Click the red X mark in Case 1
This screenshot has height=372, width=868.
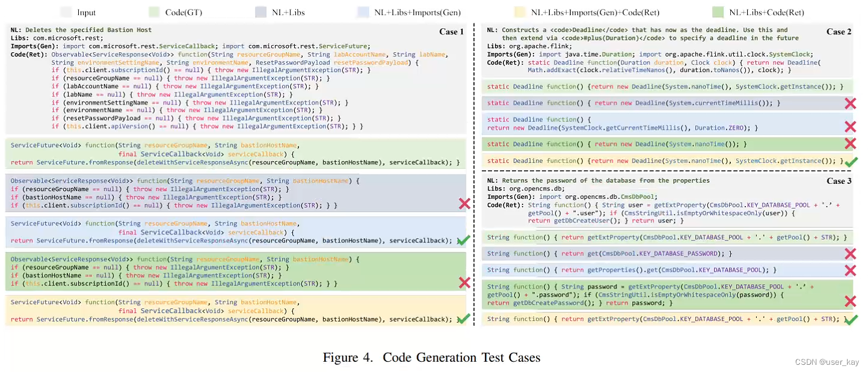pyautogui.click(x=464, y=203)
